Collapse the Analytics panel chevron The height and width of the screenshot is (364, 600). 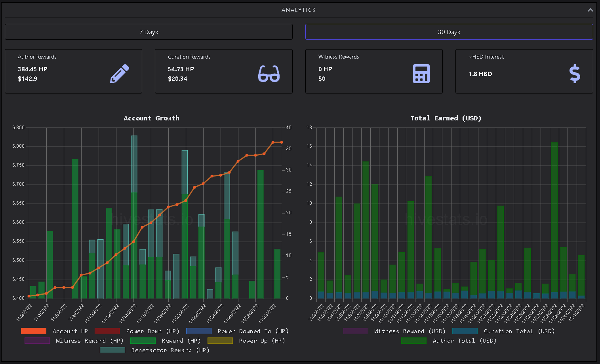(590, 10)
